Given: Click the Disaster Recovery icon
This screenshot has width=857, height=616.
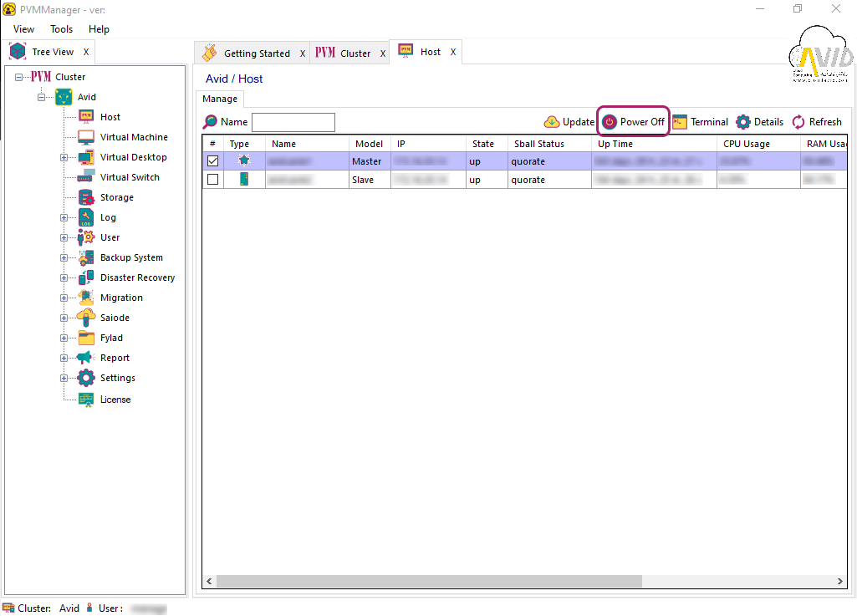Looking at the screenshot, I should [86, 277].
